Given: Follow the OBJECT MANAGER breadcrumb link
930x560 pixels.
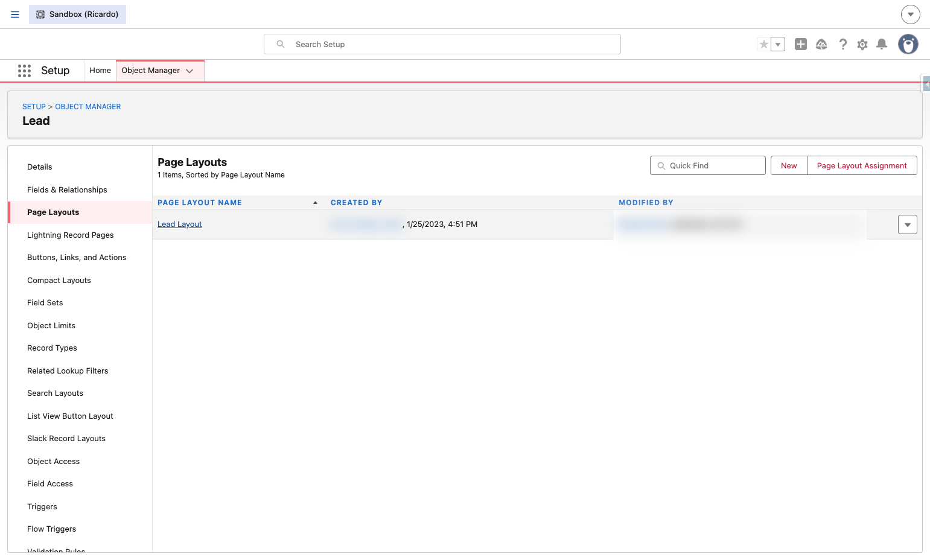Looking at the screenshot, I should coord(88,107).
